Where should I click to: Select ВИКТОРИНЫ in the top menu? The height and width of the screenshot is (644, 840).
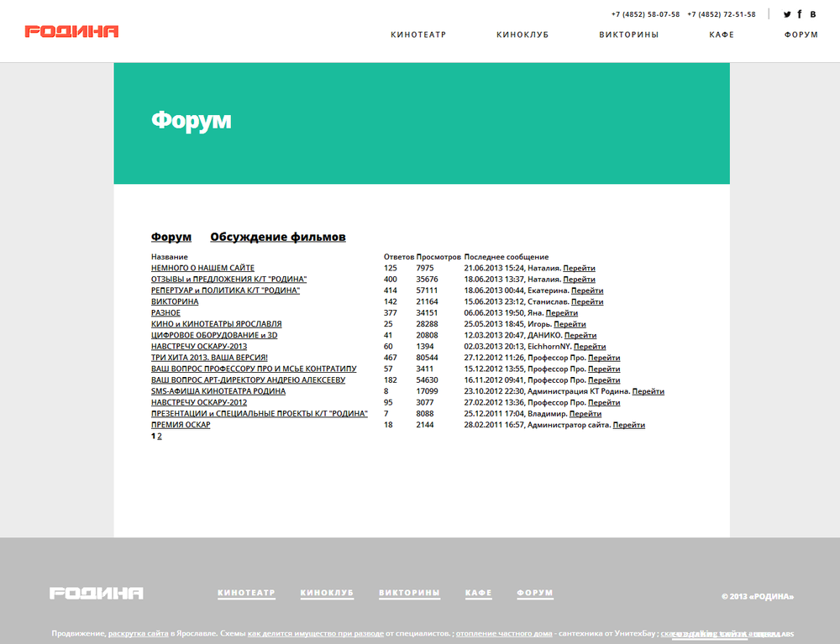click(628, 35)
